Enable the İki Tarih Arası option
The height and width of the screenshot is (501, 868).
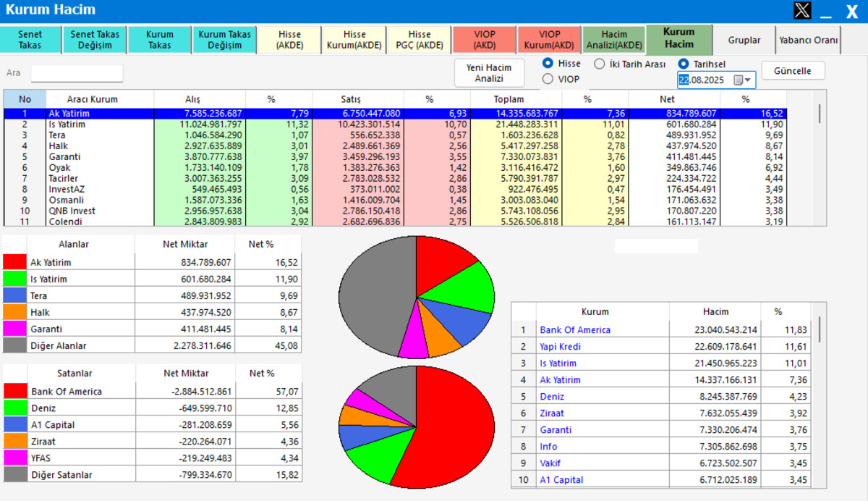(x=600, y=64)
